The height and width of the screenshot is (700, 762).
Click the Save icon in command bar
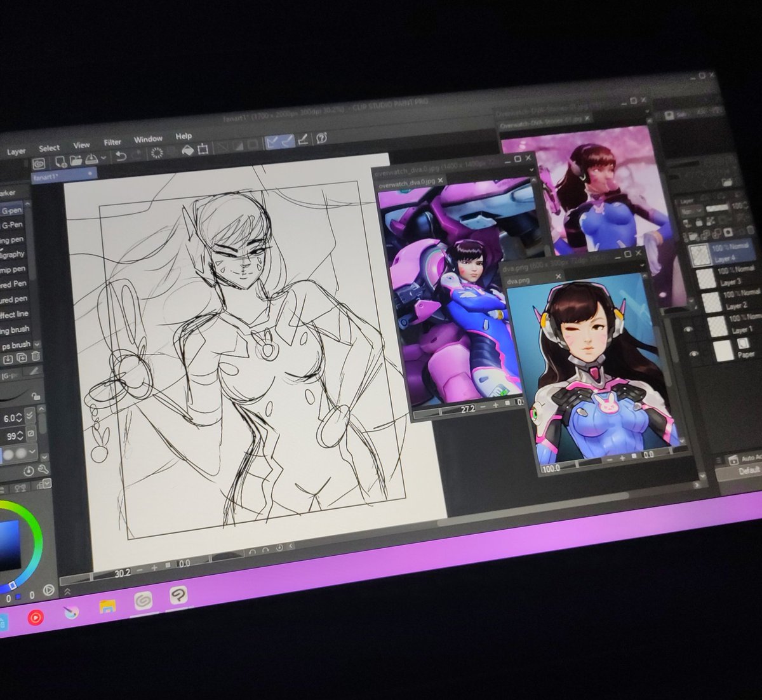pos(91,159)
